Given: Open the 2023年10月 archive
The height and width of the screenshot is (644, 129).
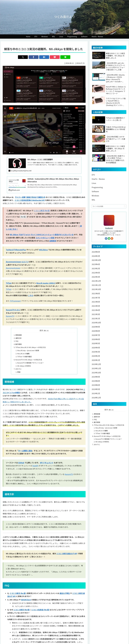Looking at the screenshot, I should click(x=96, y=260).
